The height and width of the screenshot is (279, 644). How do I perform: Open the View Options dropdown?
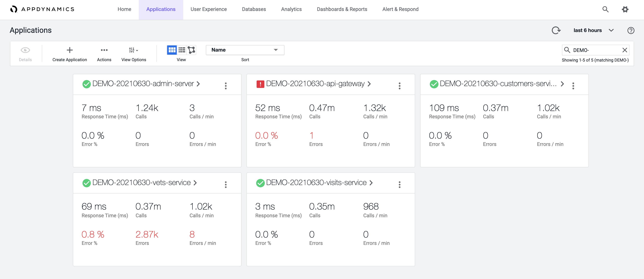[x=134, y=50]
